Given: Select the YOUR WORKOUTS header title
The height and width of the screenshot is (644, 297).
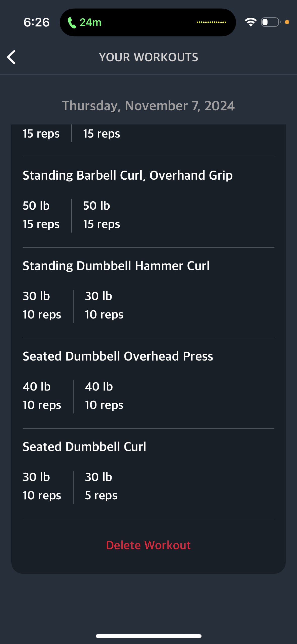Looking at the screenshot, I should (x=148, y=57).
